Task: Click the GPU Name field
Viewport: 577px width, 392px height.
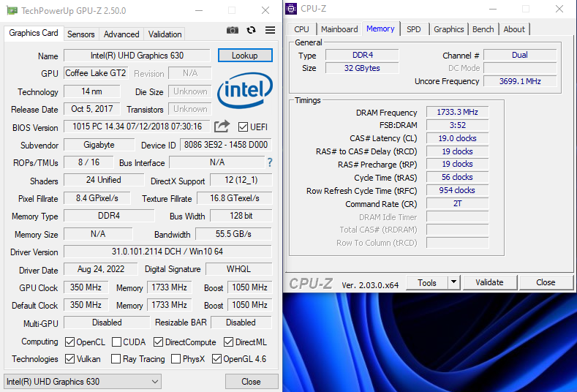Action: (x=137, y=56)
